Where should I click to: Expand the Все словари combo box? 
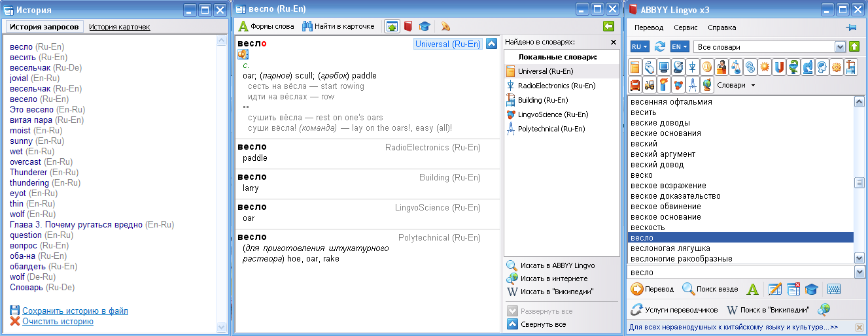[x=840, y=46]
